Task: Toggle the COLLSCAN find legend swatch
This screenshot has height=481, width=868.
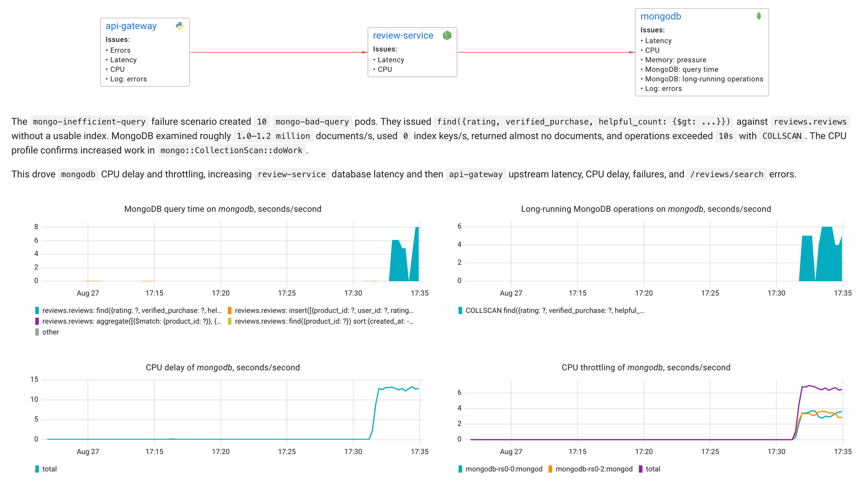Action: (460, 311)
